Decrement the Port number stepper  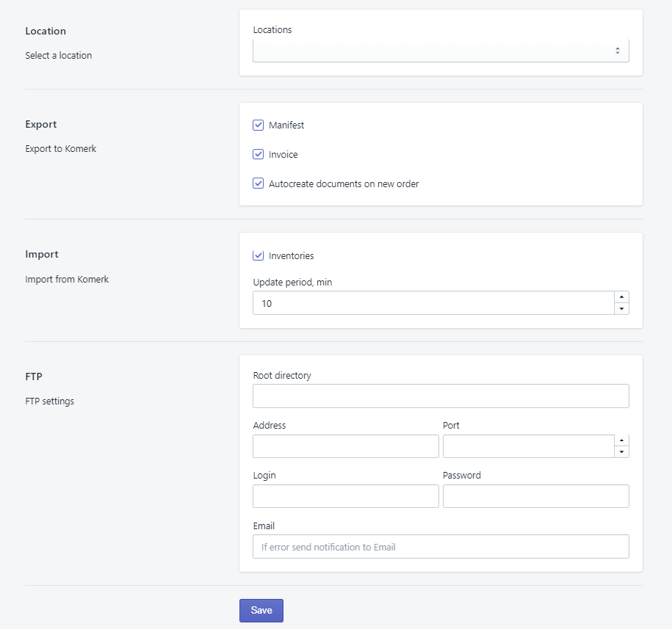[621, 452]
